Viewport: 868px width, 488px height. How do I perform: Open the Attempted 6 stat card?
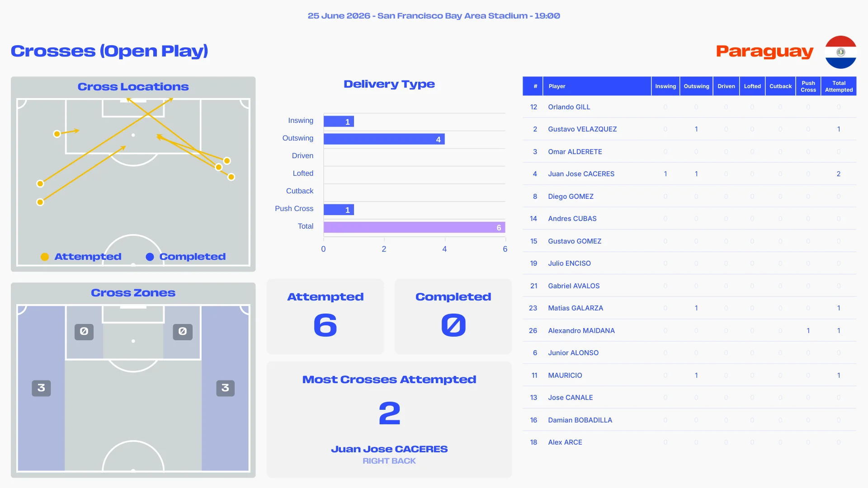pyautogui.click(x=325, y=316)
